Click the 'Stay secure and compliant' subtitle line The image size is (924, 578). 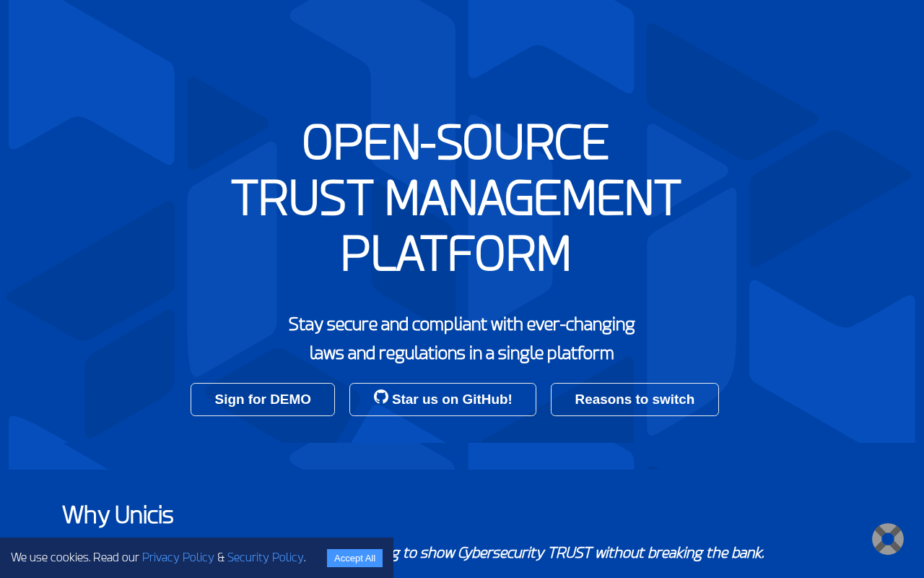click(461, 324)
